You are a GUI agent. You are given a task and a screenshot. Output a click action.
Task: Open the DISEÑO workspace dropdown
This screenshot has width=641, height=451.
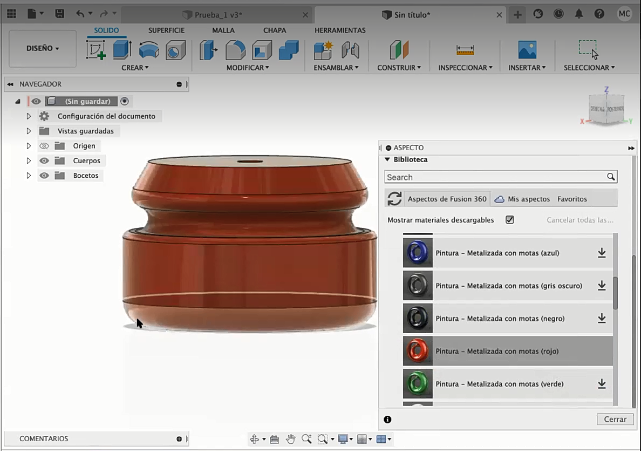43,48
